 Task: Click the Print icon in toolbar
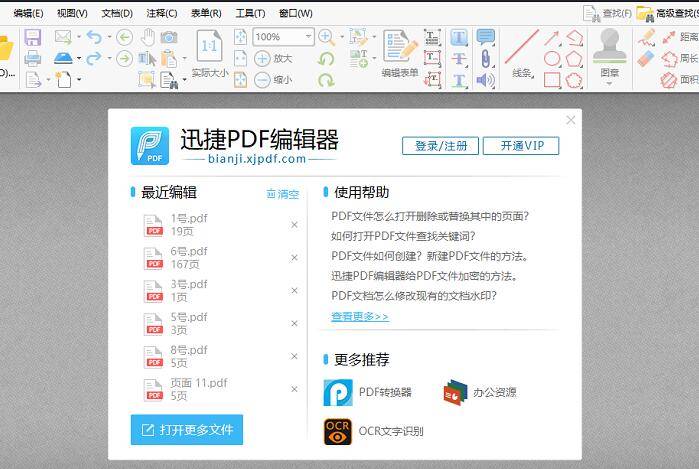click(x=33, y=58)
